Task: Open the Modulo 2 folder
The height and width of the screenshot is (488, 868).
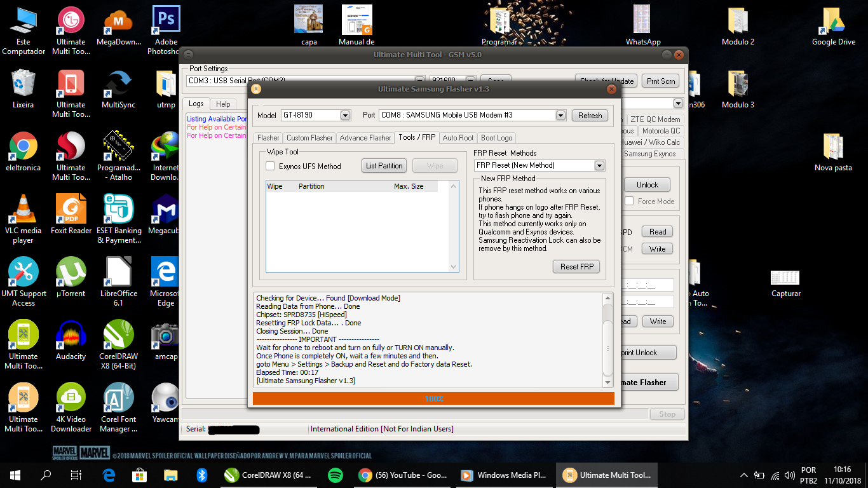Action: pos(738,25)
